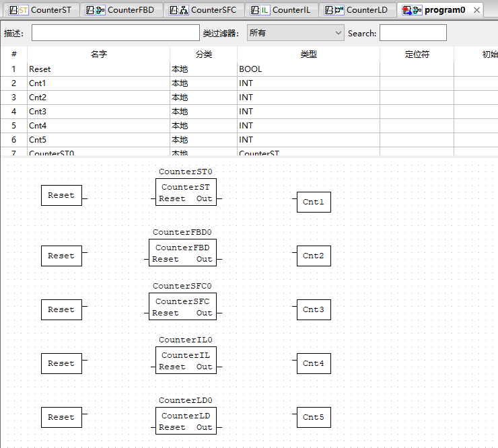Select the CounterST function block
The width and height of the screenshot is (498, 448).
(185, 192)
